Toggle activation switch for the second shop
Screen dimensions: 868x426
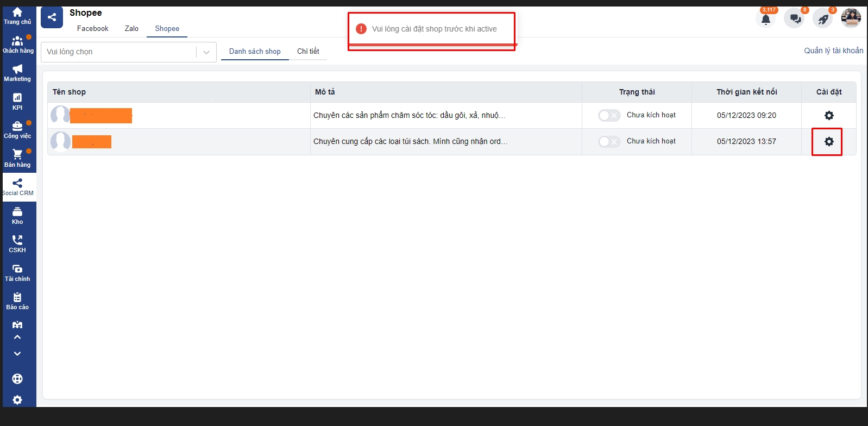[609, 141]
